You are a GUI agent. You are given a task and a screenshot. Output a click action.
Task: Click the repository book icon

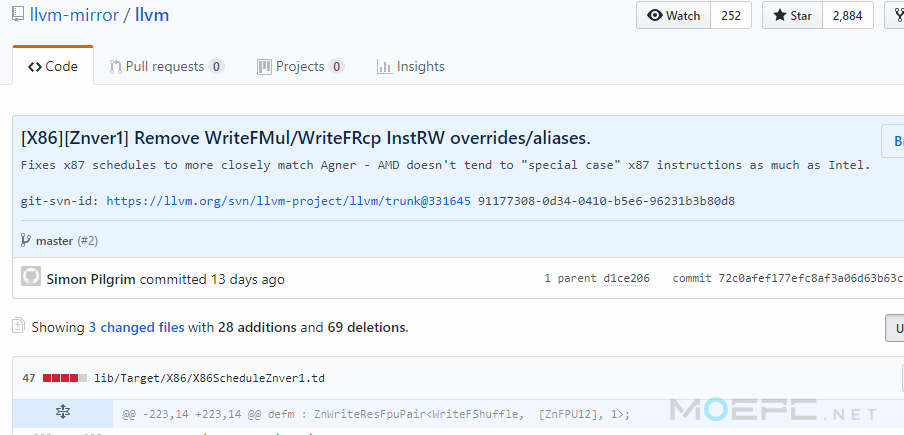[x=17, y=14]
